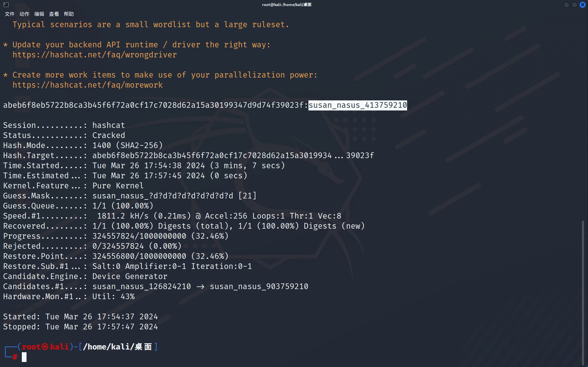Click the Time.Started line

tap(144, 166)
